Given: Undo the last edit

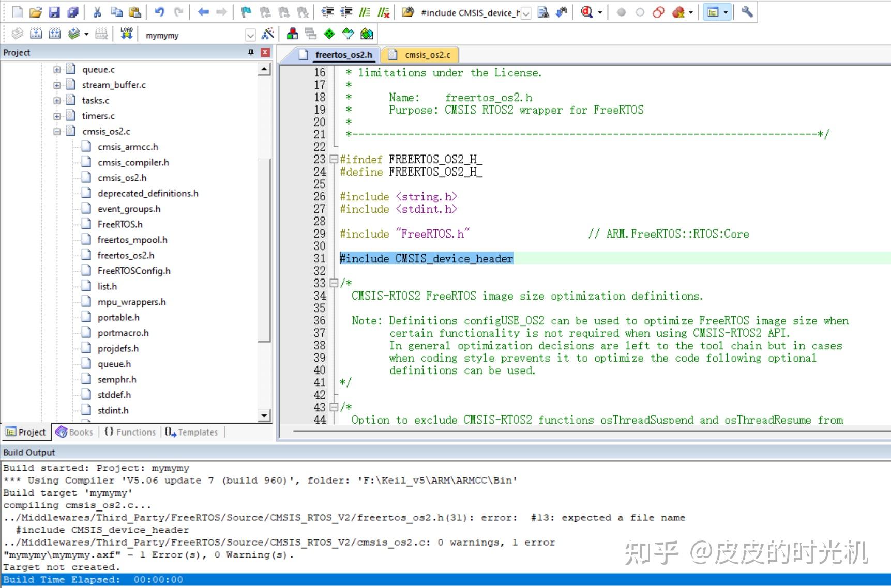Looking at the screenshot, I should 159,12.
